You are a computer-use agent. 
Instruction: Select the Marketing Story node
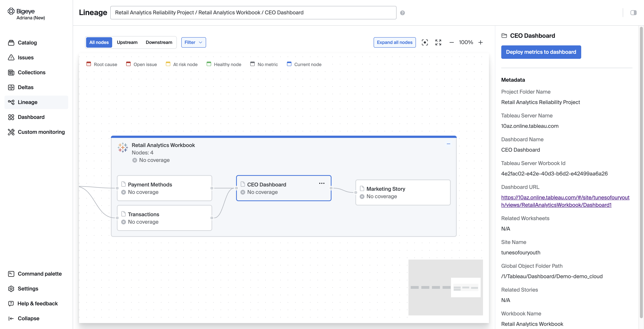[403, 192]
